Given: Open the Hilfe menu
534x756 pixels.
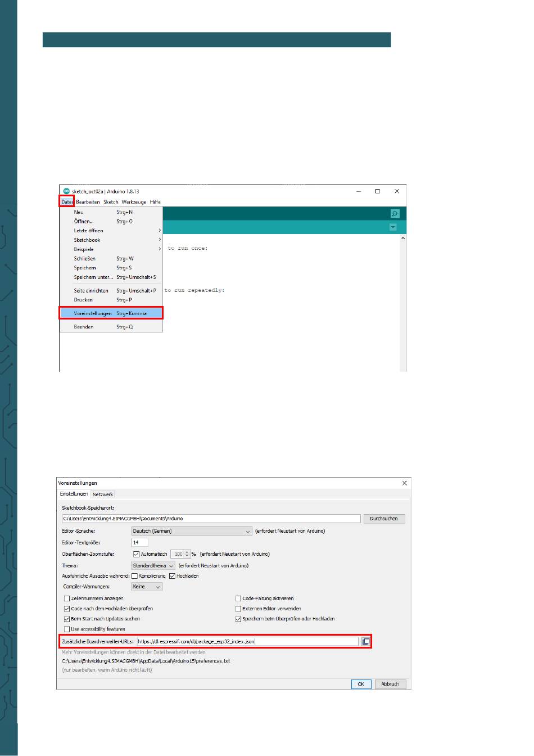Looking at the screenshot, I should 155,202.
